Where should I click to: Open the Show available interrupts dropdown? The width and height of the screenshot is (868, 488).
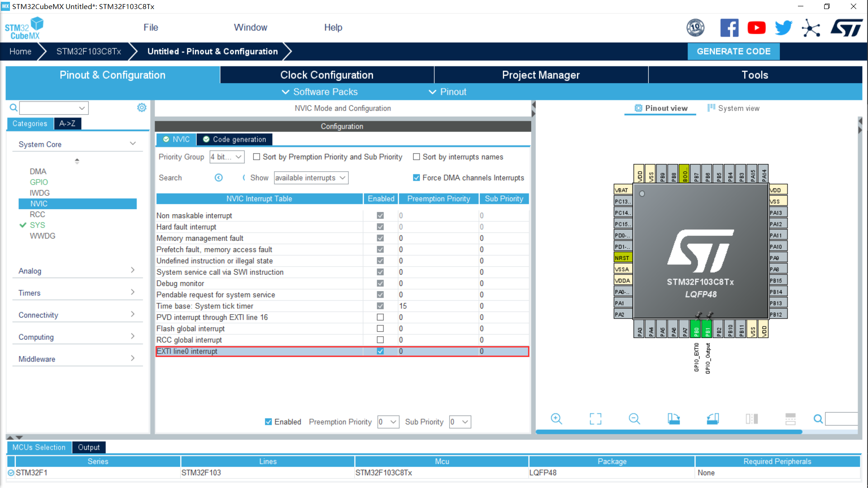311,178
